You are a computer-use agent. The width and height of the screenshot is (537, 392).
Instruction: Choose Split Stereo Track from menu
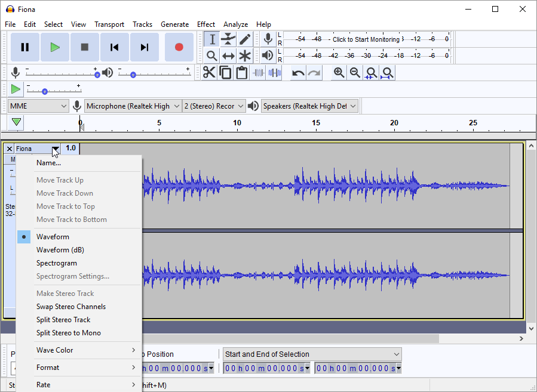tap(63, 320)
